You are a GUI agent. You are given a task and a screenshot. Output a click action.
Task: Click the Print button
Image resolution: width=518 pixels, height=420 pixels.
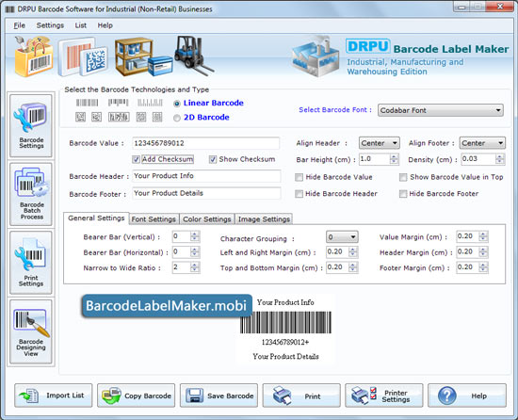[301, 396]
